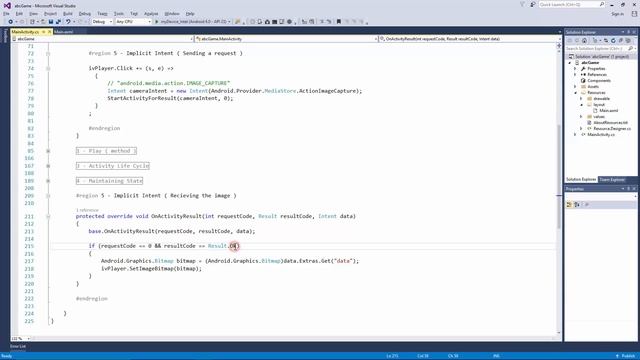Image resolution: width=640 pixels, height=360 pixels.
Task: Click the Solution Explorer search magnifier icon
Action: tap(630, 49)
